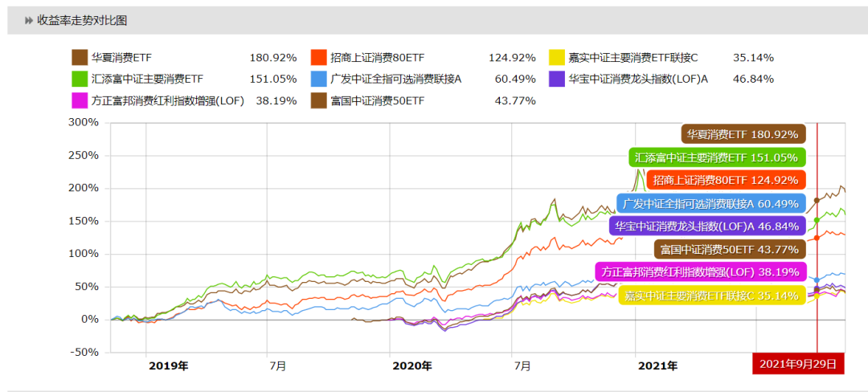The height and width of the screenshot is (392, 868).
Task: Click the 汇添富中证主要消费ETF 151.05% tooltip
Action: click(717, 157)
